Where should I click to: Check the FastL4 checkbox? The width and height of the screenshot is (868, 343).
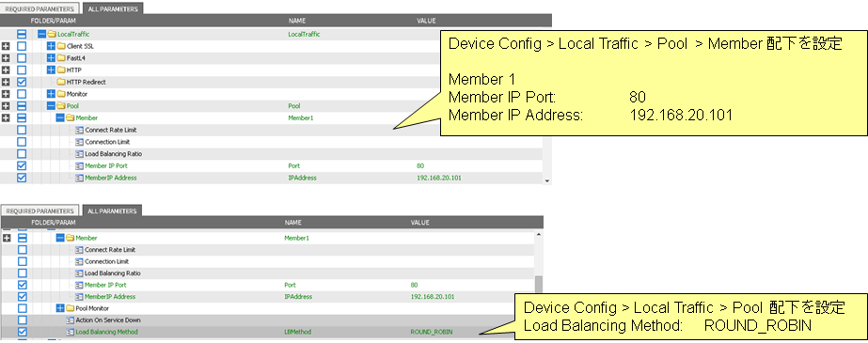coord(22,58)
